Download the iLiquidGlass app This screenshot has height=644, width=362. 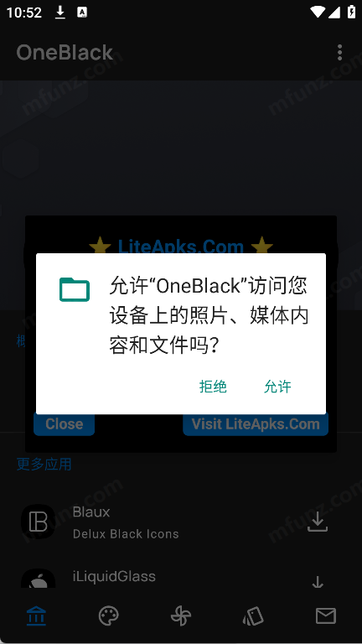coord(318,582)
